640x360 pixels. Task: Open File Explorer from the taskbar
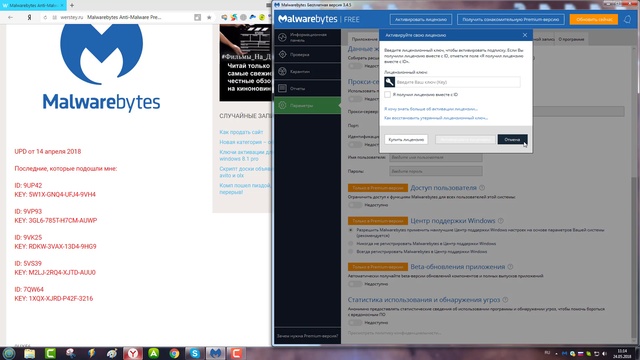[29, 353]
